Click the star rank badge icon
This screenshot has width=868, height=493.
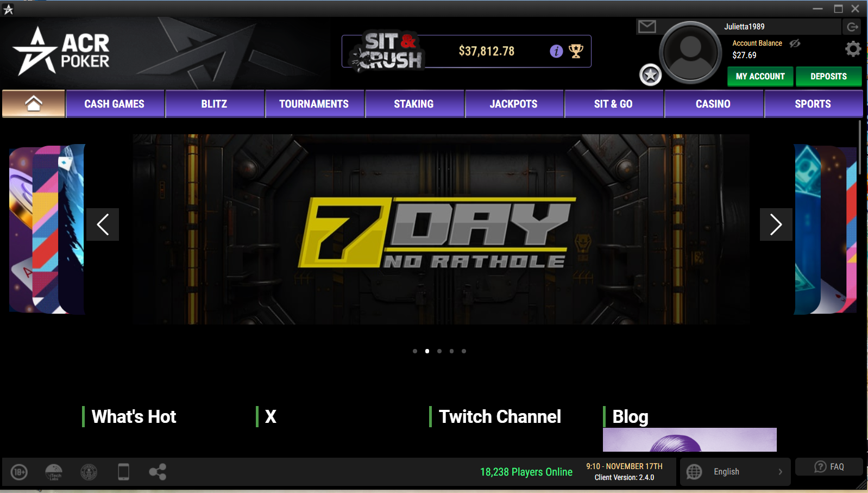point(650,75)
